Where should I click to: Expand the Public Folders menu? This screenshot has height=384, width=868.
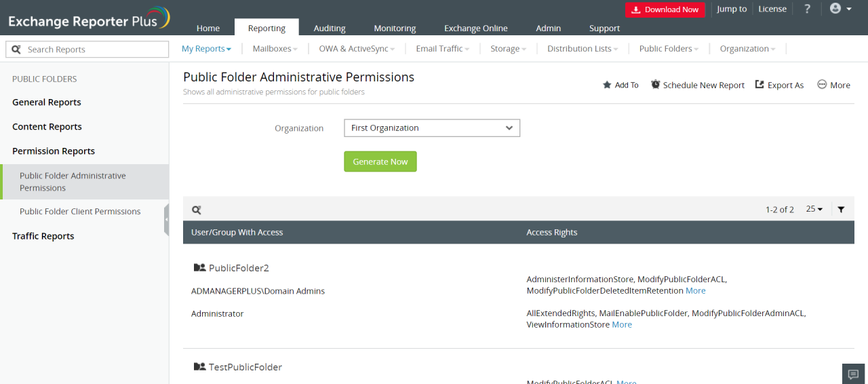click(669, 49)
